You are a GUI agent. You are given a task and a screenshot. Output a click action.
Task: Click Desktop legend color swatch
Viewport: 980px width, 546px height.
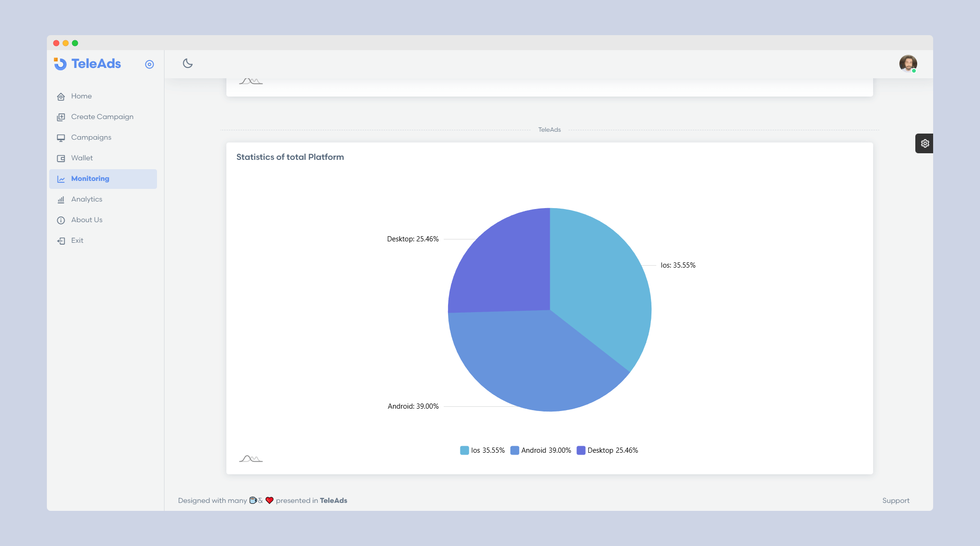pos(581,450)
